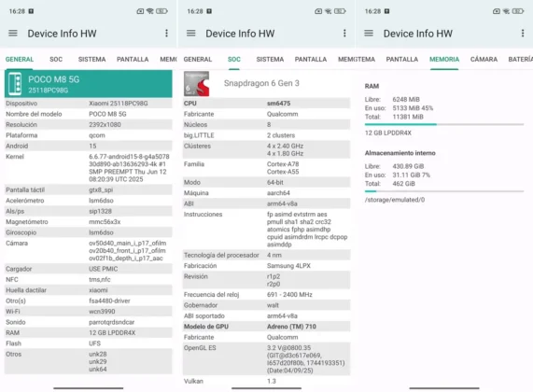
Task: Open hamburger menu in the Memoria screen
Action: (369, 33)
